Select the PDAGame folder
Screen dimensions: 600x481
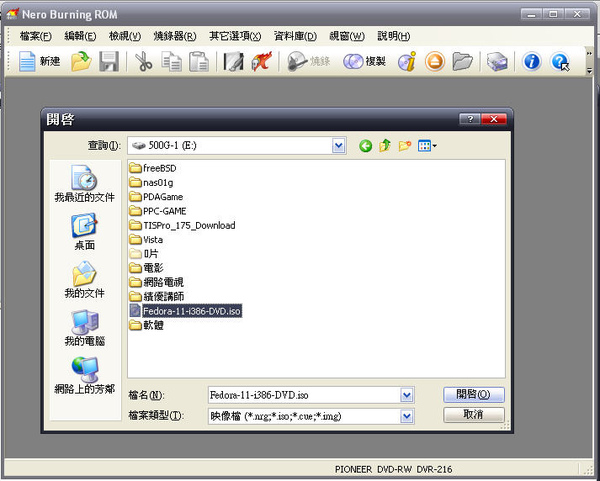pyautogui.click(x=156, y=197)
